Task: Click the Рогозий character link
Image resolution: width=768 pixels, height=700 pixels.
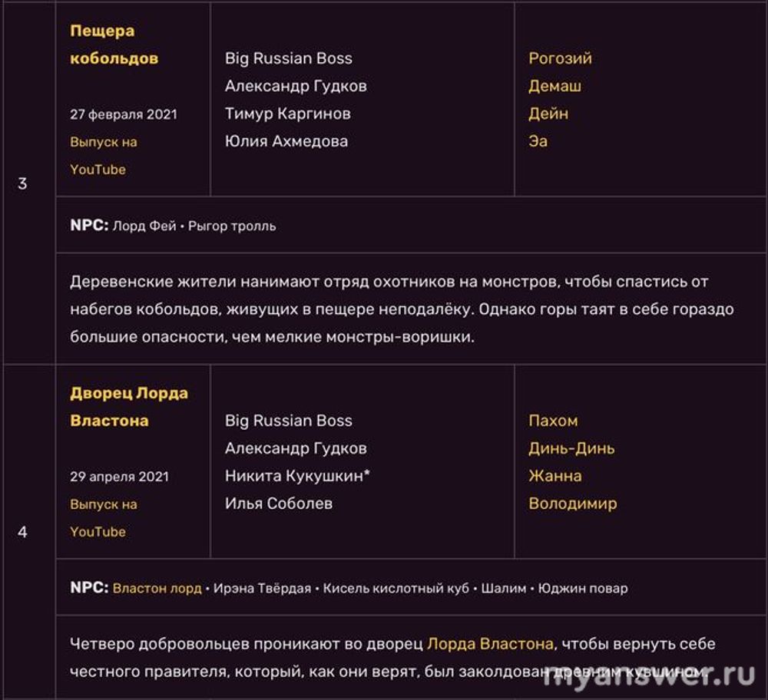Action: 560,58
